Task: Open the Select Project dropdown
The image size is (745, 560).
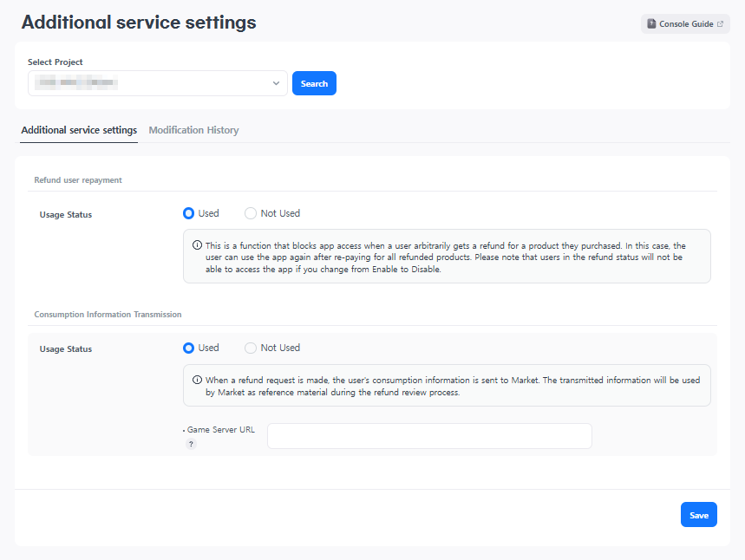Action: (156, 83)
